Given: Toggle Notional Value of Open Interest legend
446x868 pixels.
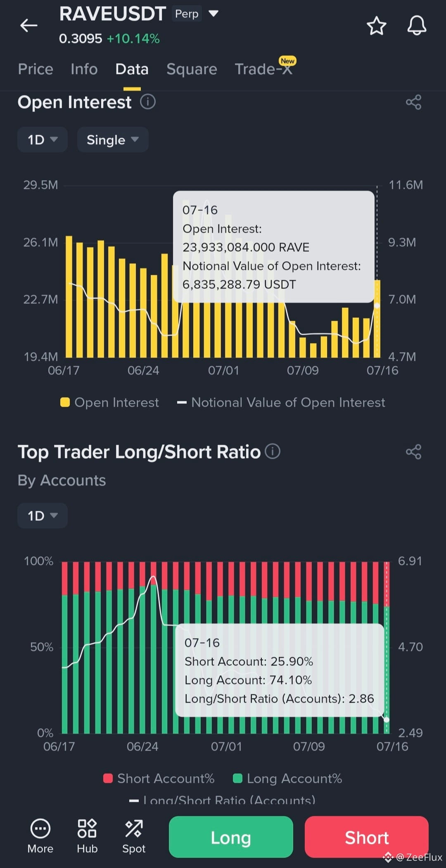Looking at the screenshot, I should pyautogui.click(x=281, y=402).
